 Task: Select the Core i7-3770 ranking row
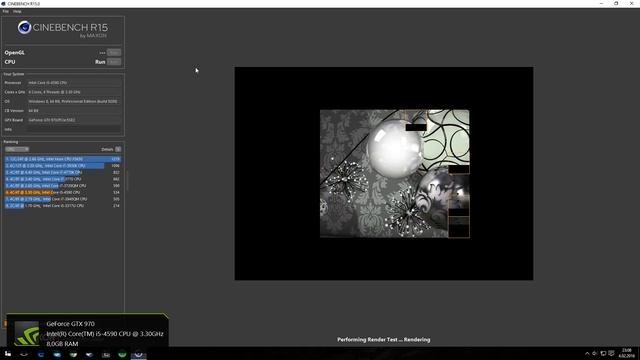[63, 179]
